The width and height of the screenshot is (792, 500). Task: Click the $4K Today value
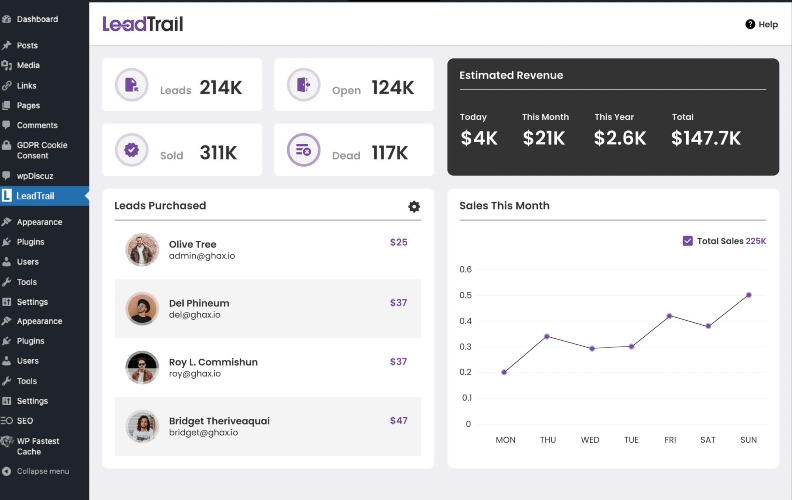[479, 138]
